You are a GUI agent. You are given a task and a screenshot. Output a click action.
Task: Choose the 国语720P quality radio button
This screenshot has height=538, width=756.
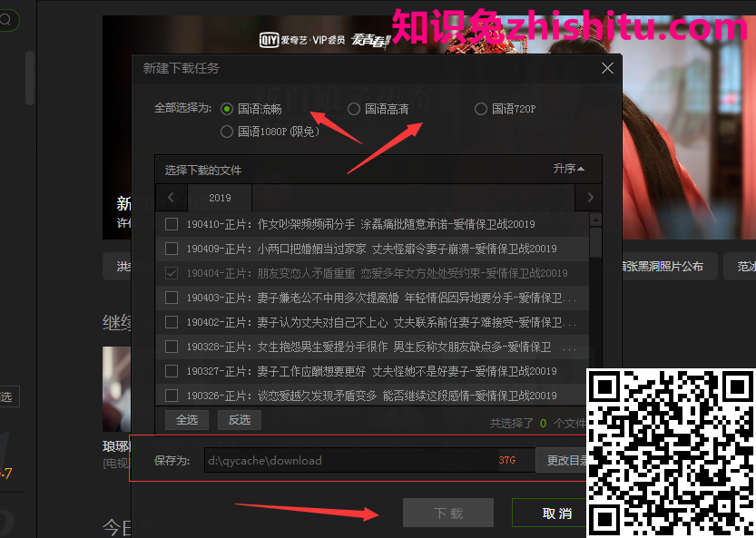[481, 109]
